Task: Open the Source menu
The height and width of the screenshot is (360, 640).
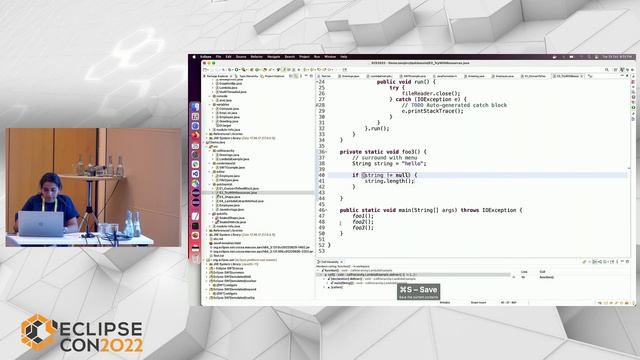Action: click(x=241, y=57)
